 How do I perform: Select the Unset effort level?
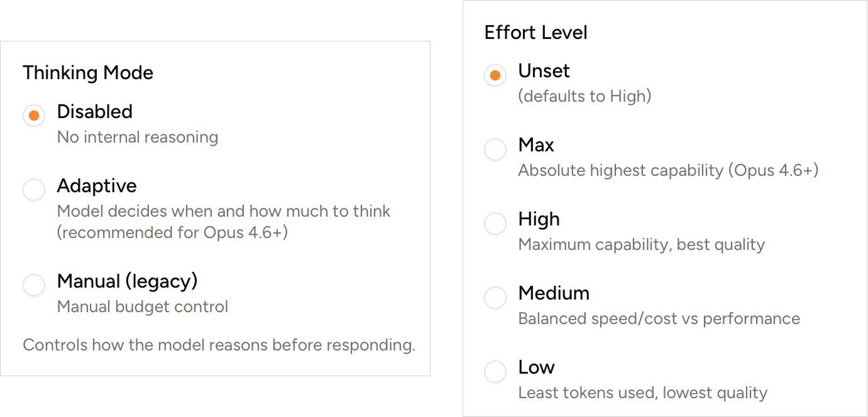pyautogui.click(x=495, y=75)
